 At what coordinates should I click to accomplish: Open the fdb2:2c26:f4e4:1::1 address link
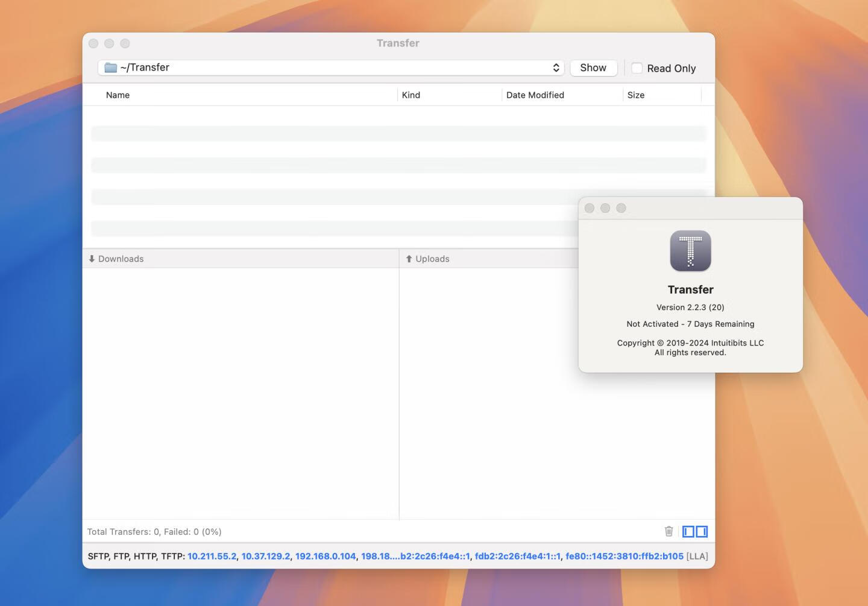coord(518,556)
